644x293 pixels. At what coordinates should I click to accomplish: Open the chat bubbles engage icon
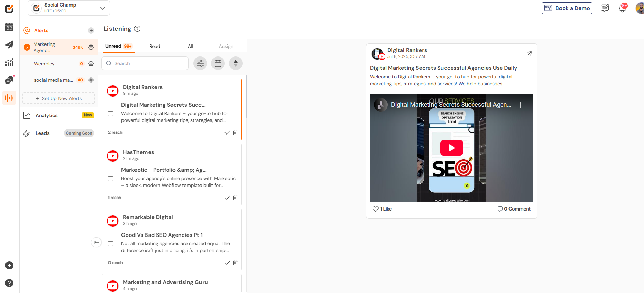click(x=9, y=80)
